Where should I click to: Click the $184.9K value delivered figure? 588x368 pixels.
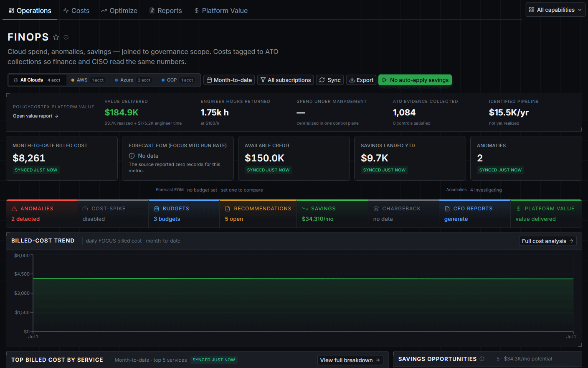click(x=122, y=112)
